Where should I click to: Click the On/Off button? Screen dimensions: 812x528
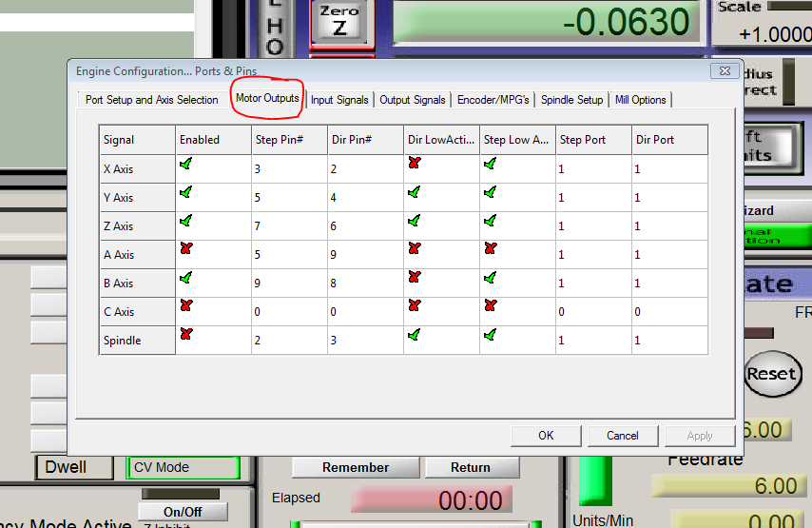(183, 512)
